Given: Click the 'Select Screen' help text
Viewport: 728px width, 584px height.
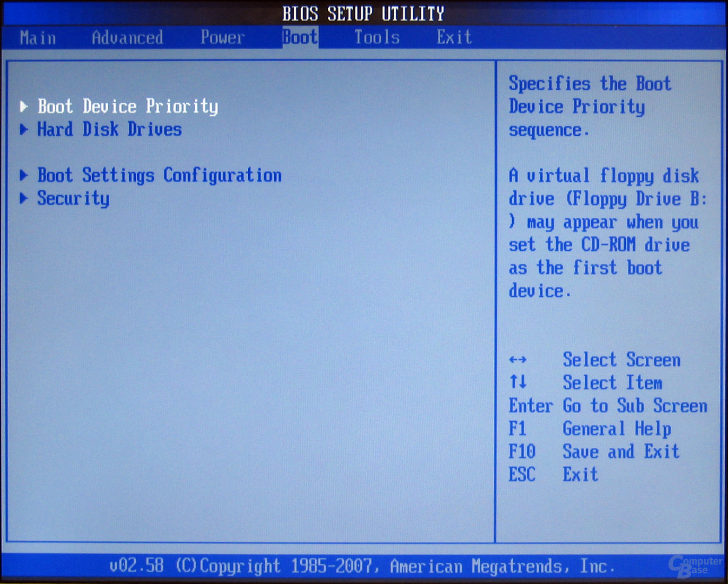Looking at the screenshot, I should [x=621, y=360].
